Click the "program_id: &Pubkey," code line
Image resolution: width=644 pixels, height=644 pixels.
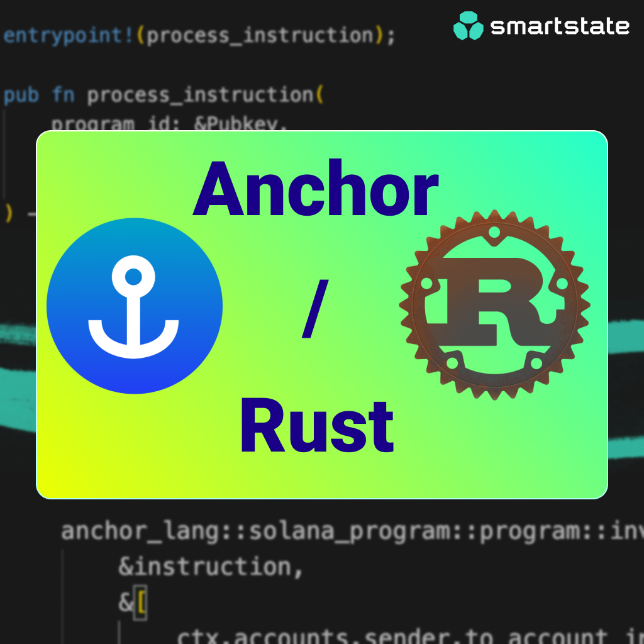coord(169,123)
